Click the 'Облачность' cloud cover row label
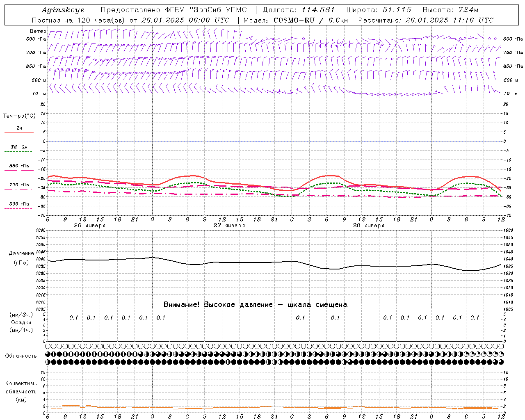The image size is (525, 420). pyautogui.click(x=21, y=356)
